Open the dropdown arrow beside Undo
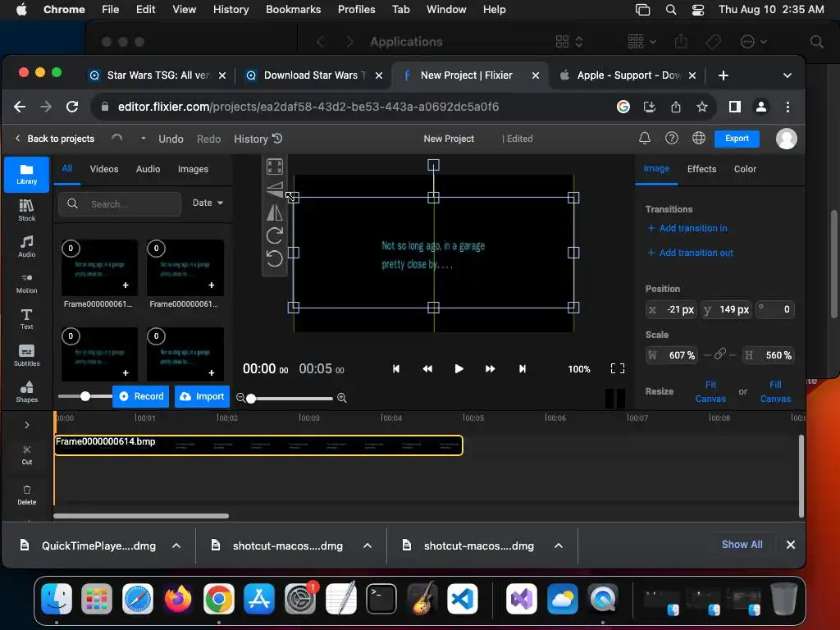The image size is (840, 630). 143,138
